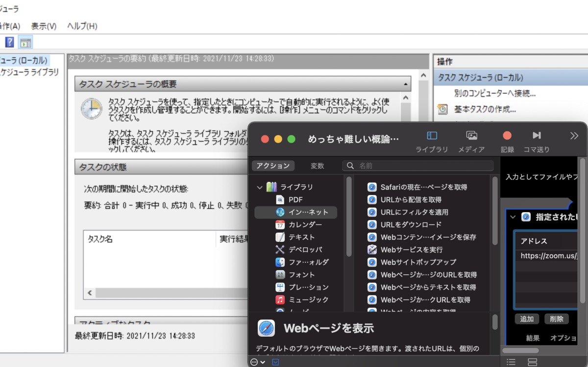This screenshot has height=367, width=588.
Task: Collapse the Library tree disclosure arrow
Action: 260,187
